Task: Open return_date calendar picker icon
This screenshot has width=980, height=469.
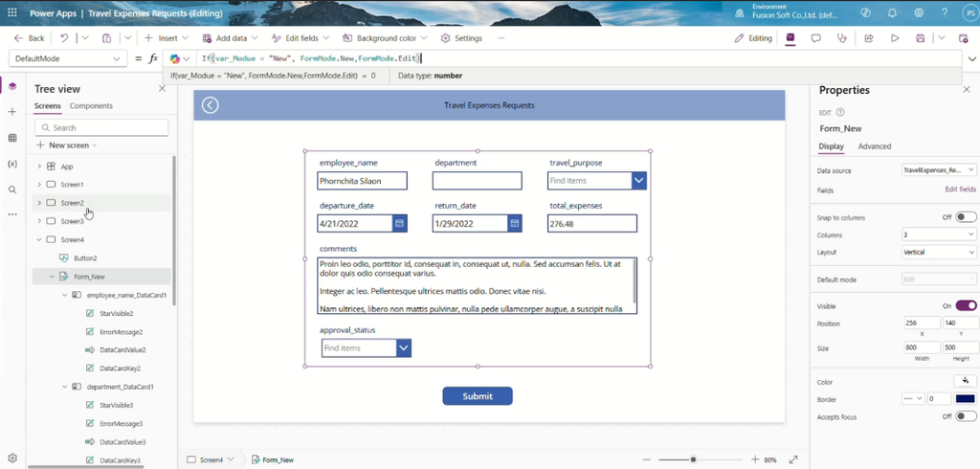Action: pos(515,223)
